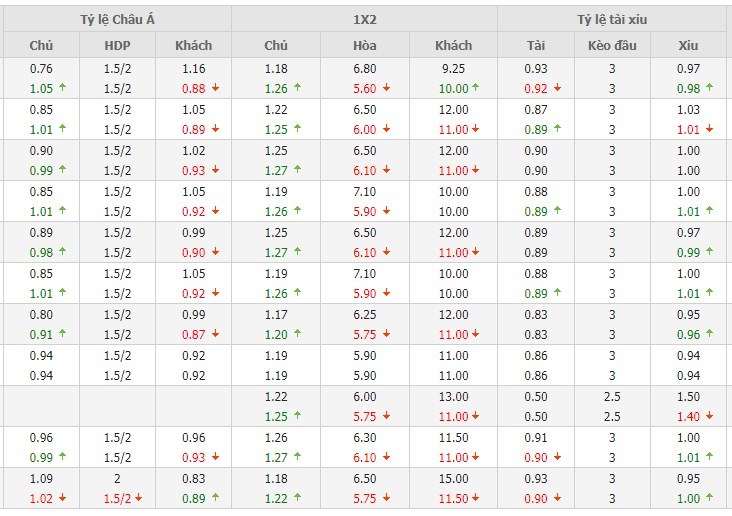
Task: Click the red down arrow beside 5.60
Action: point(386,88)
